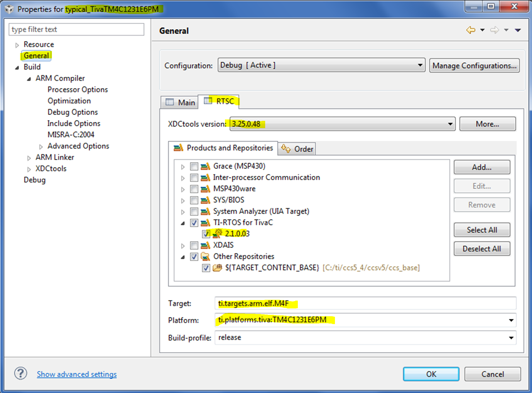This screenshot has height=393, width=532.
Task: Click the TARGET_CONTENT_BASE open folder icon
Action: (x=217, y=268)
